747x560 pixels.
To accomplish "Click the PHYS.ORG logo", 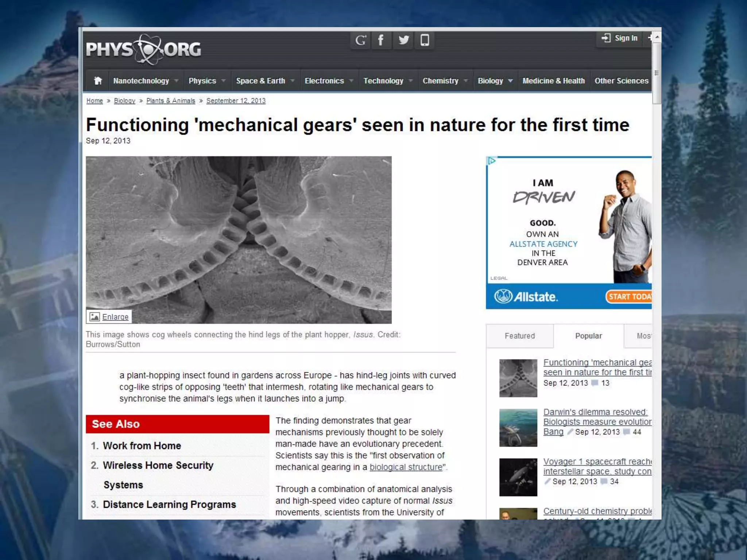I will (143, 50).
